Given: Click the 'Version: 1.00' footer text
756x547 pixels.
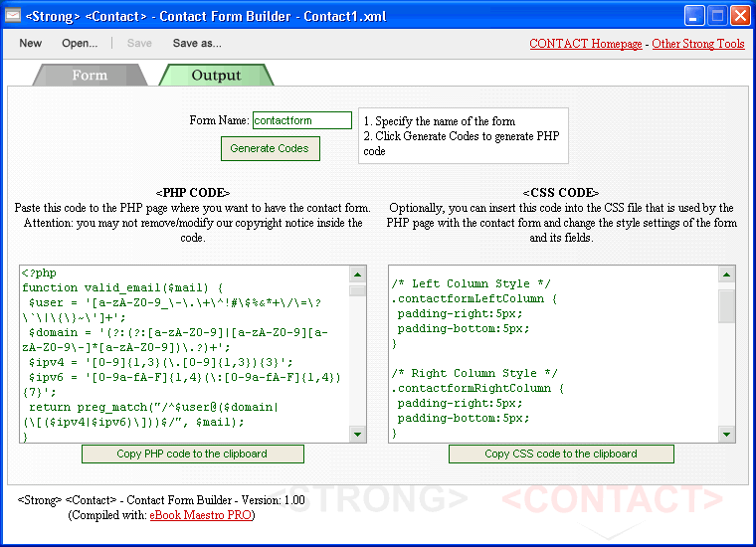Looking at the screenshot, I should 273,500.
